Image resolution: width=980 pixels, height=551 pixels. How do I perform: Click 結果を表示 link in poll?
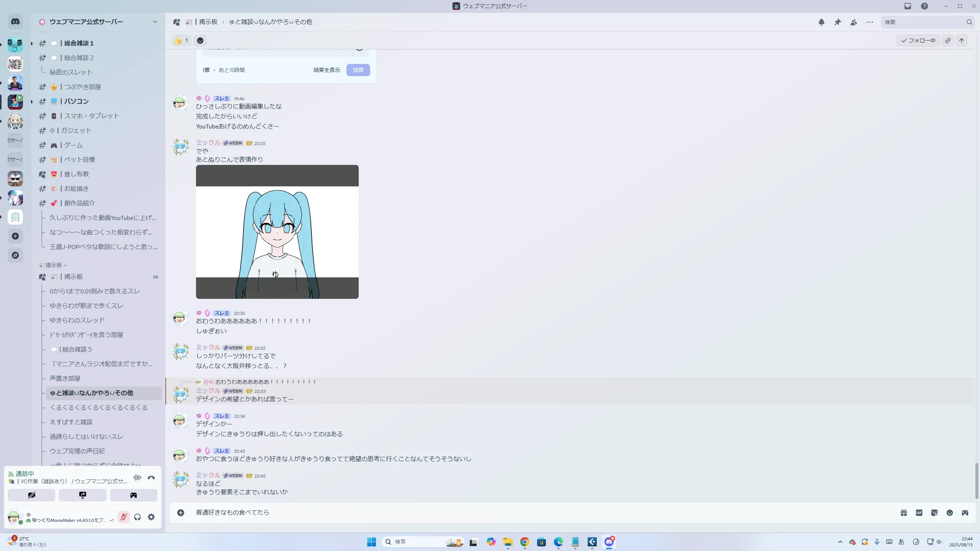tap(327, 70)
